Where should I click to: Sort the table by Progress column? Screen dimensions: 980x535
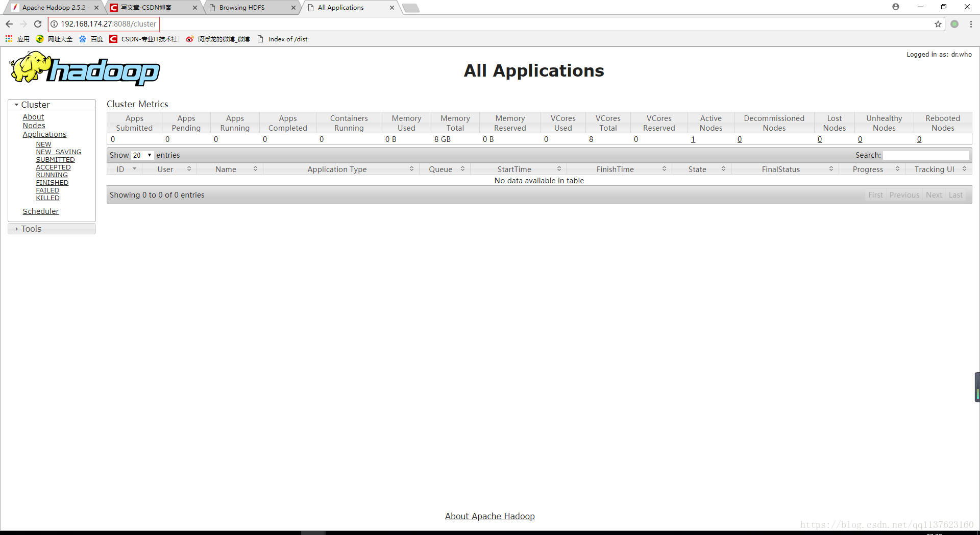872,169
